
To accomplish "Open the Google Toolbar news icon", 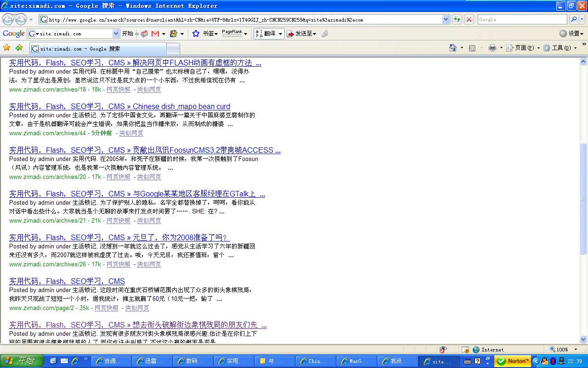I will coord(144,34).
